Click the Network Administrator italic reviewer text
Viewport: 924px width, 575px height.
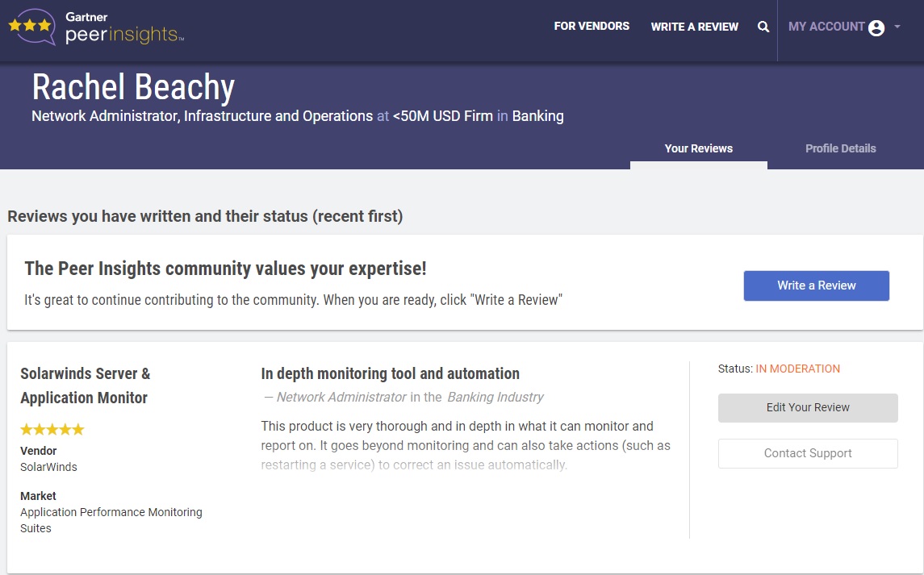coord(341,397)
